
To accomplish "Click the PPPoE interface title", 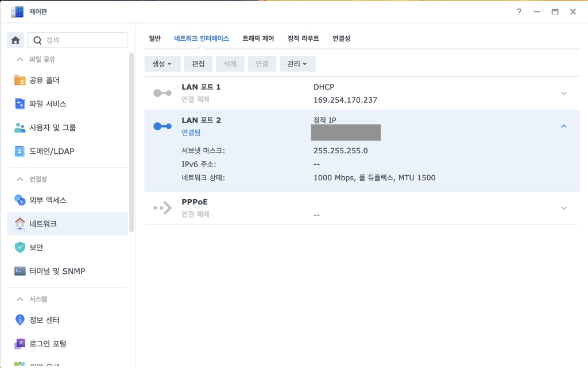I will point(195,202).
